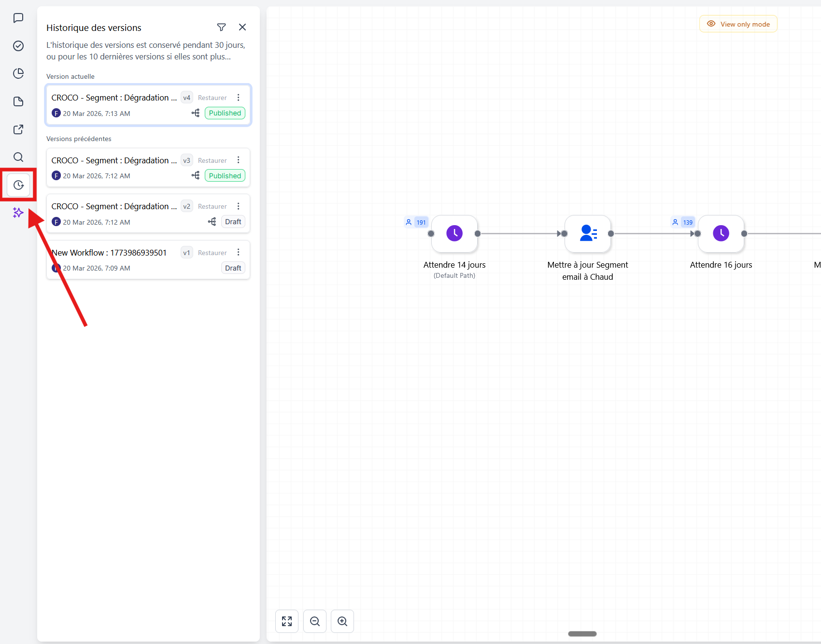Select the v2 CROCO Segment version title

tap(114, 206)
